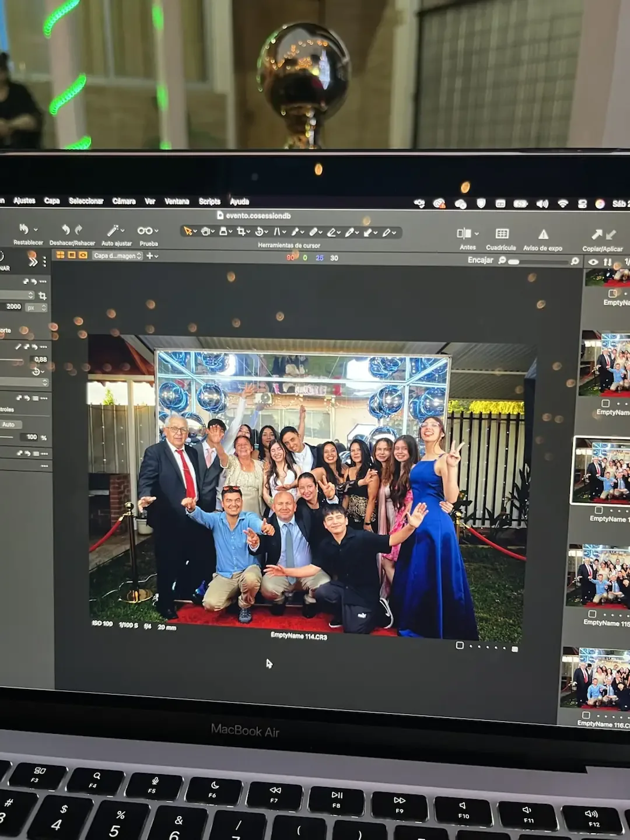Click the first rating checkbox under the main image
Screen dimensions: 630x840
[x=460, y=645]
